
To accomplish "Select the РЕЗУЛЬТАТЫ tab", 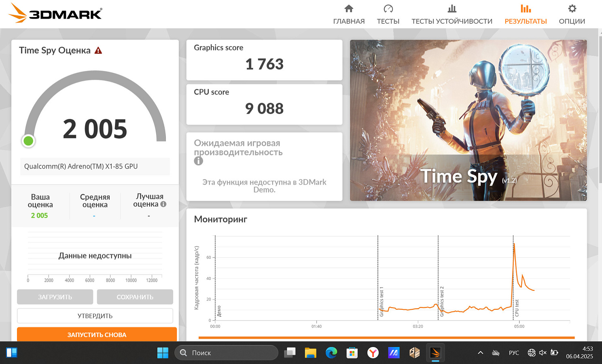I will pos(526,15).
